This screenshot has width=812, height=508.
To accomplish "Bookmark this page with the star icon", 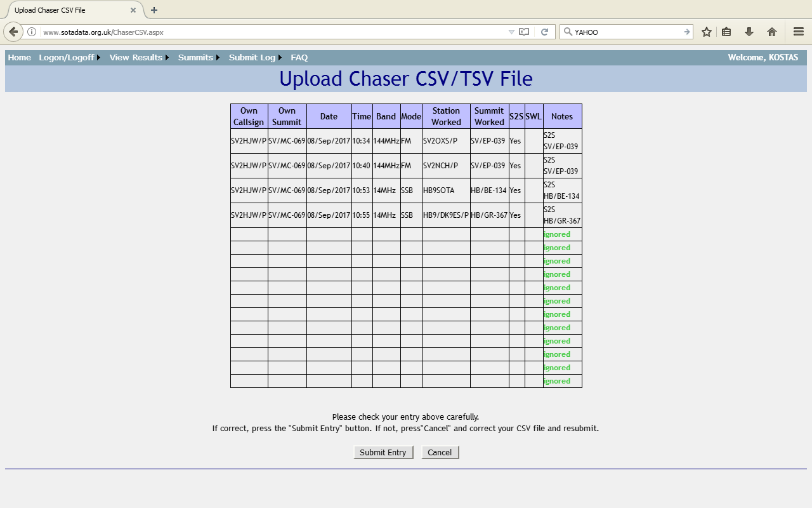I will [706, 32].
